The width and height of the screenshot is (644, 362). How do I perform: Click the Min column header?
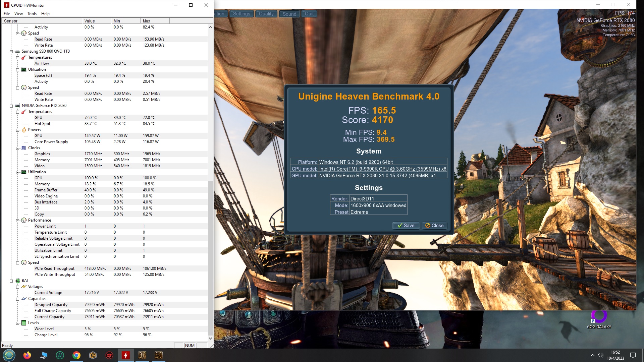(x=126, y=21)
